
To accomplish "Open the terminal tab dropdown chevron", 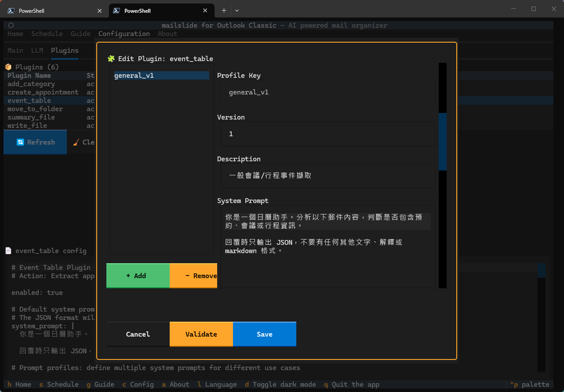I will 237,10.
